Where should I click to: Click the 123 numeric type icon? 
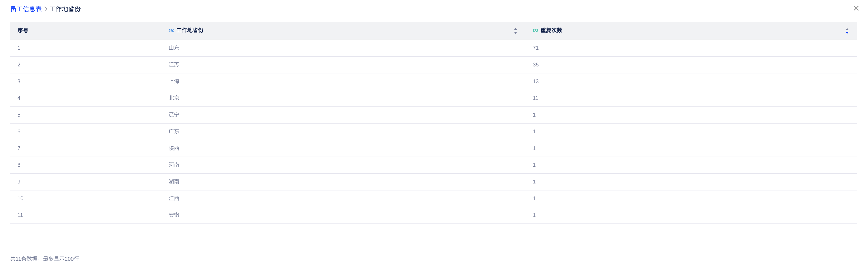coord(535,31)
